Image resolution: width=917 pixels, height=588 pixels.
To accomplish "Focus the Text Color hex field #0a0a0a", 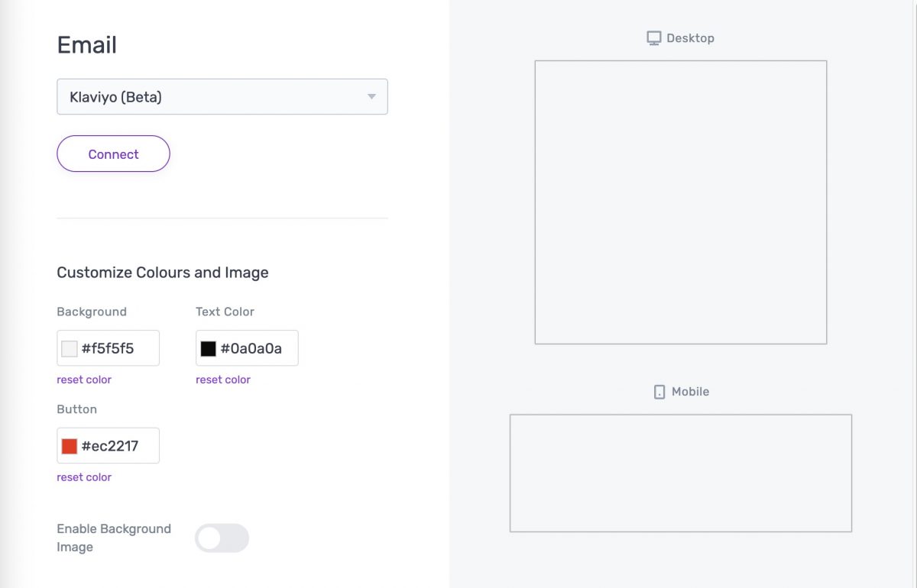I will 254,349.
